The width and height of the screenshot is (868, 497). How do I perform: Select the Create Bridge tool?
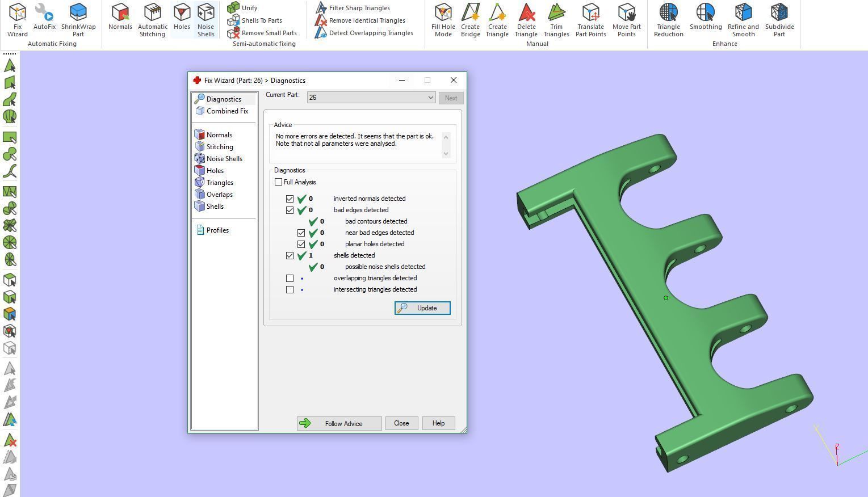tap(470, 20)
